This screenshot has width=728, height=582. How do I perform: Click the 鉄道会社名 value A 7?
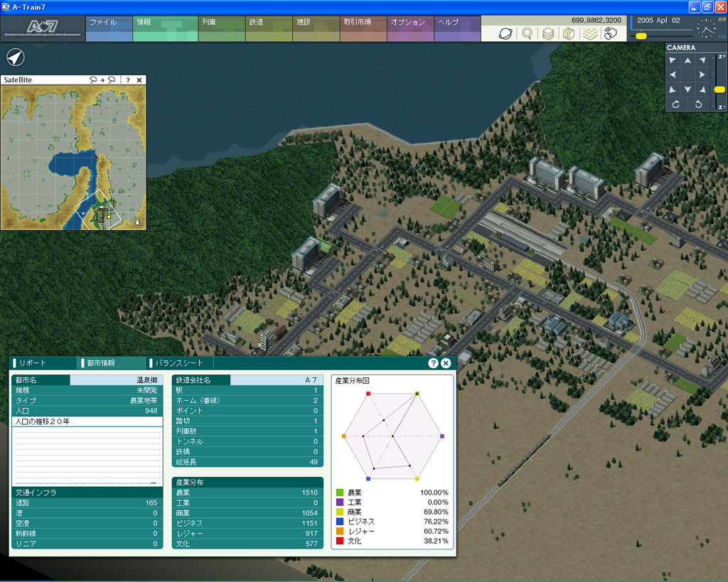pos(311,380)
